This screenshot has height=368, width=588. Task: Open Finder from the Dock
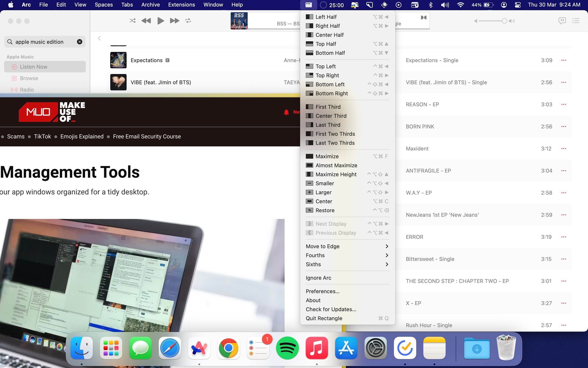(x=82, y=348)
